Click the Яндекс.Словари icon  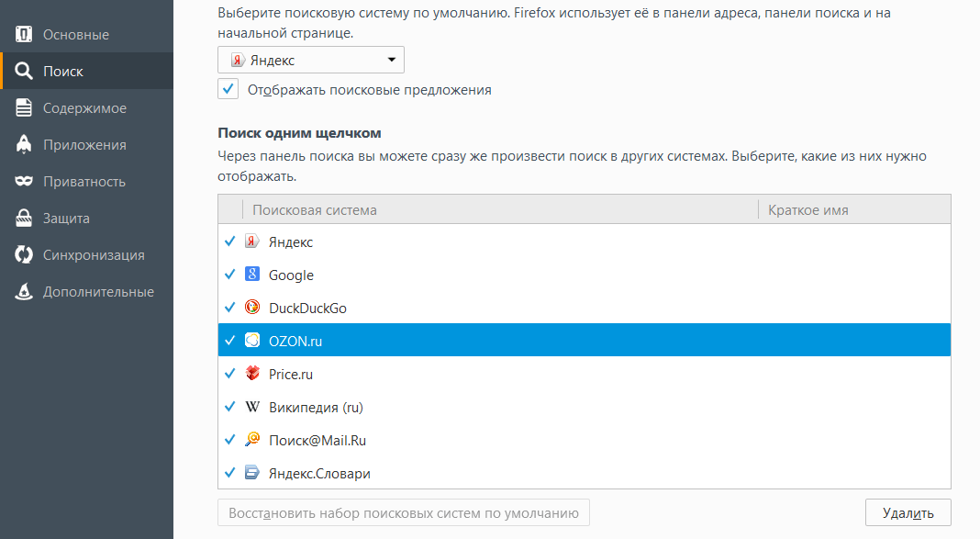pos(252,473)
